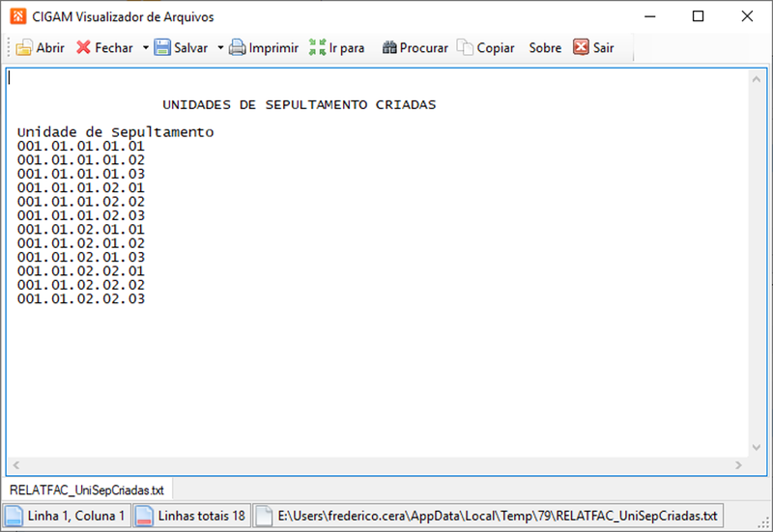
Task: Place cursor on line 001.01.01.01.02
Action: click(x=81, y=160)
